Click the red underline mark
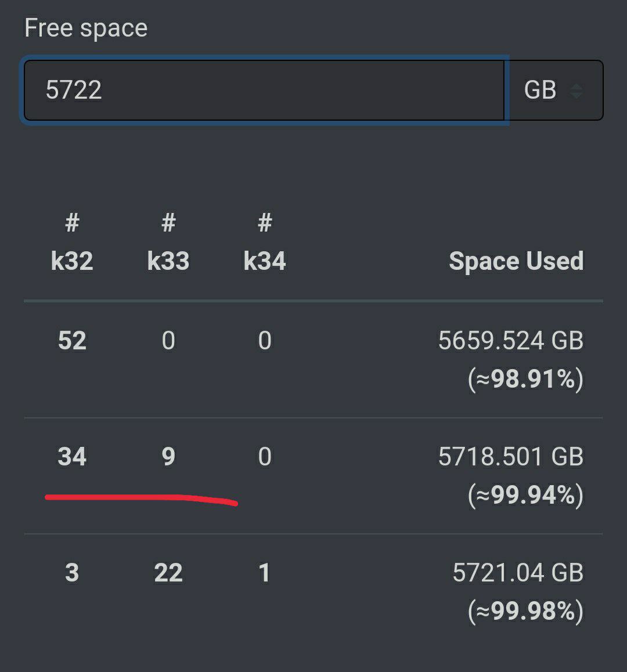This screenshot has height=672, width=627. click(141, 498)
